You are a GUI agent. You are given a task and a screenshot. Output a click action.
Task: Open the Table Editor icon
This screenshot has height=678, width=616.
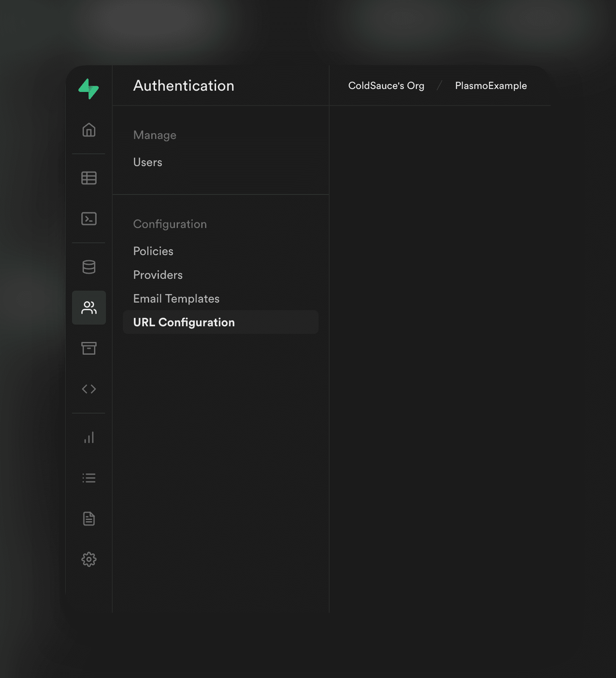pyautogui.click(x=89, y=178)
